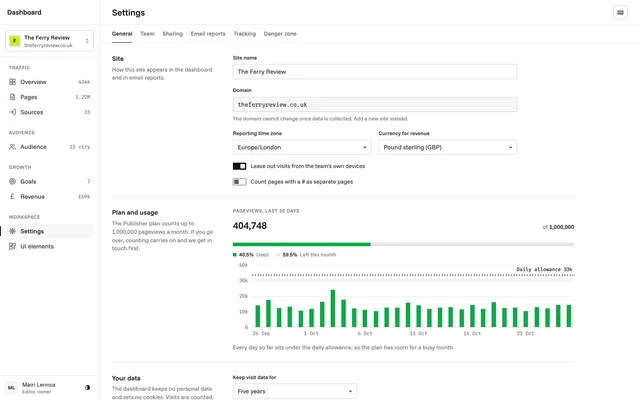
Task: Open the Reporting time zone dropdown
Action: 302,147
